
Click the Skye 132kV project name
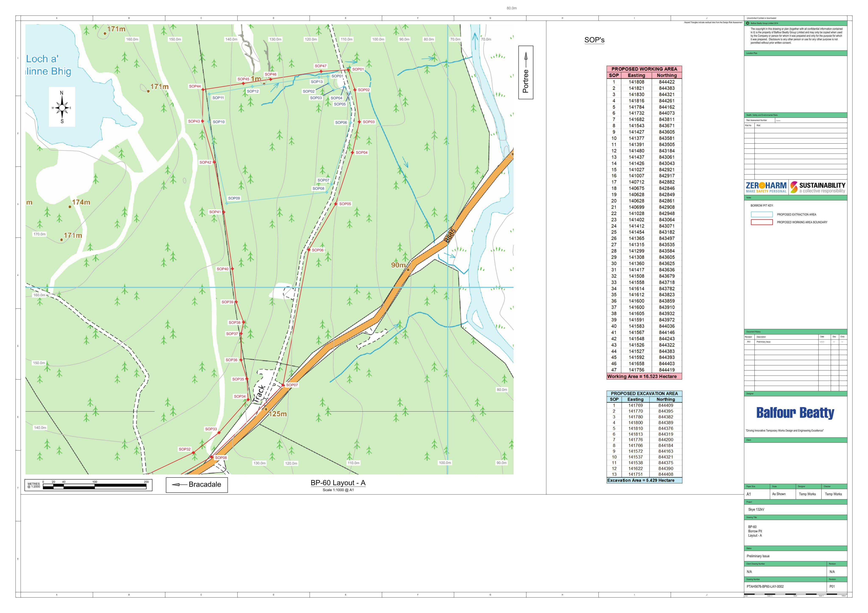tap(756, 509)
